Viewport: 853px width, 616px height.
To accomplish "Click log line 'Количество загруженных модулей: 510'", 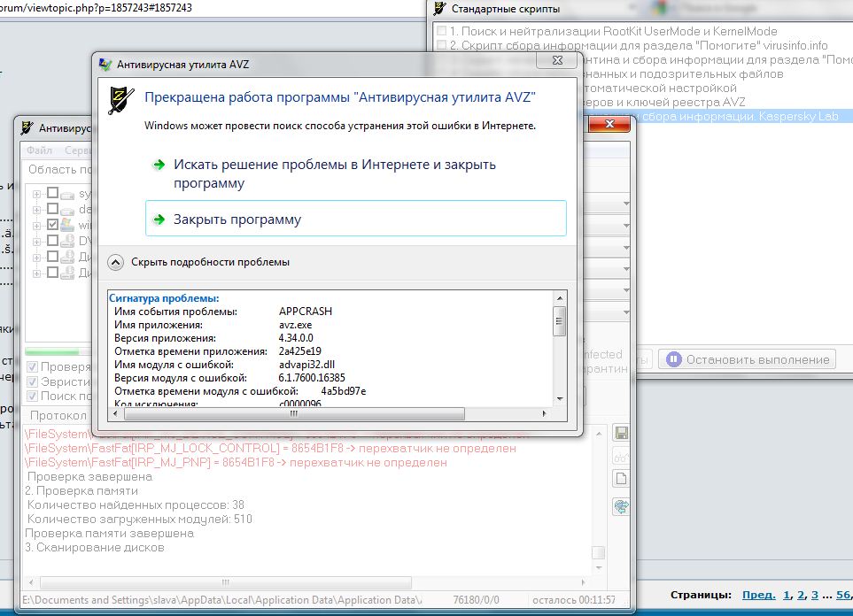I will (140, 520).
